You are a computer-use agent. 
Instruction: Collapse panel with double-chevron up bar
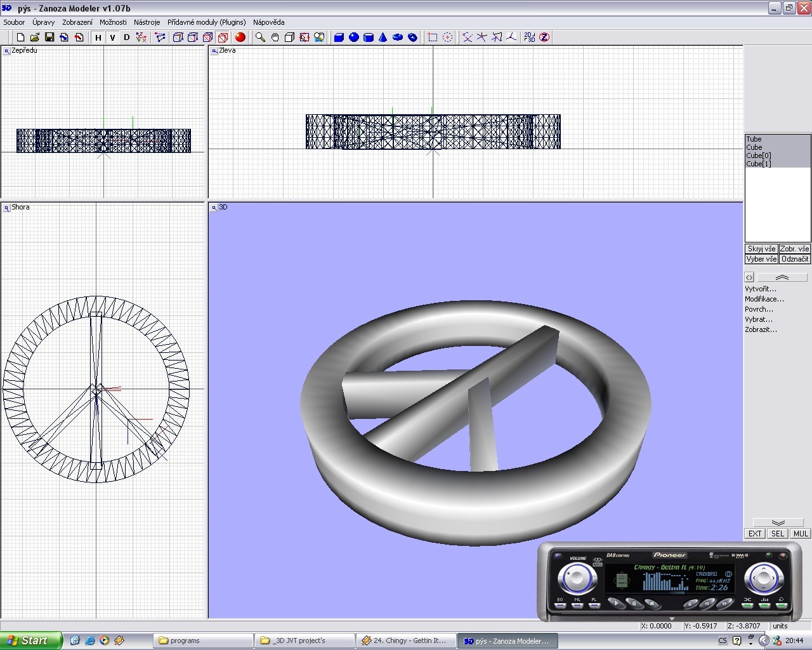782,277
